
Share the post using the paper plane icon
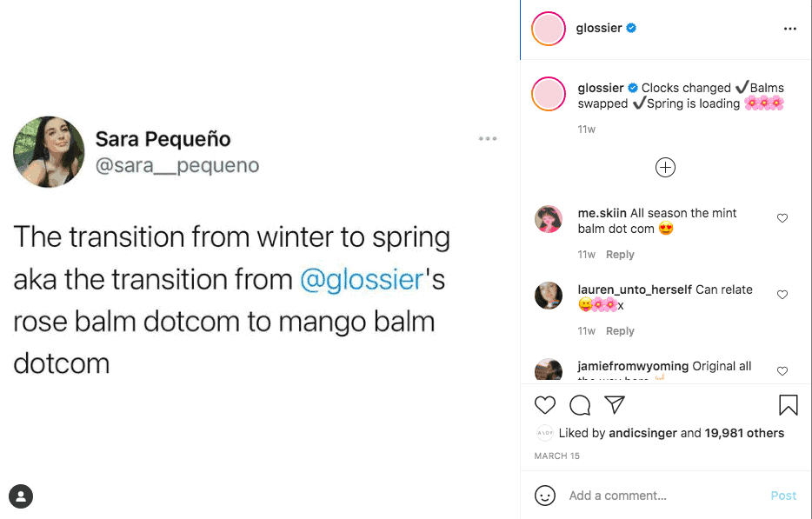click(615, 404)
